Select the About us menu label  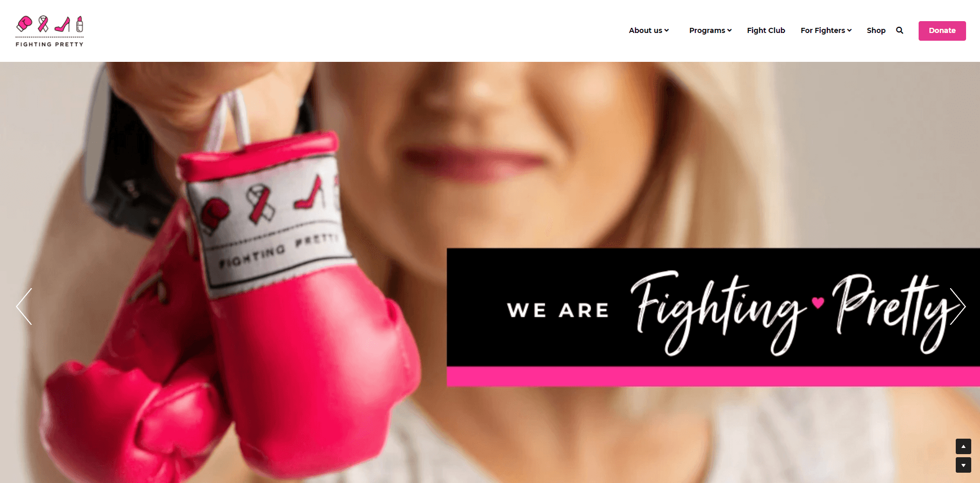point(645,30)
